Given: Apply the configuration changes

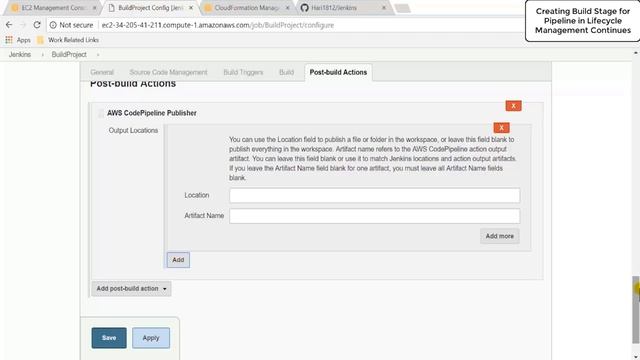Looking at the screenshot, I should [151, 338].
